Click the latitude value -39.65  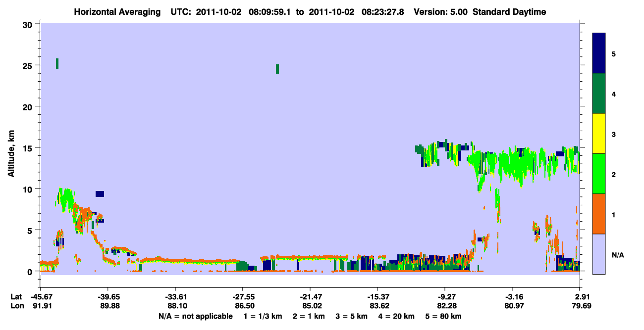point(107,297)
